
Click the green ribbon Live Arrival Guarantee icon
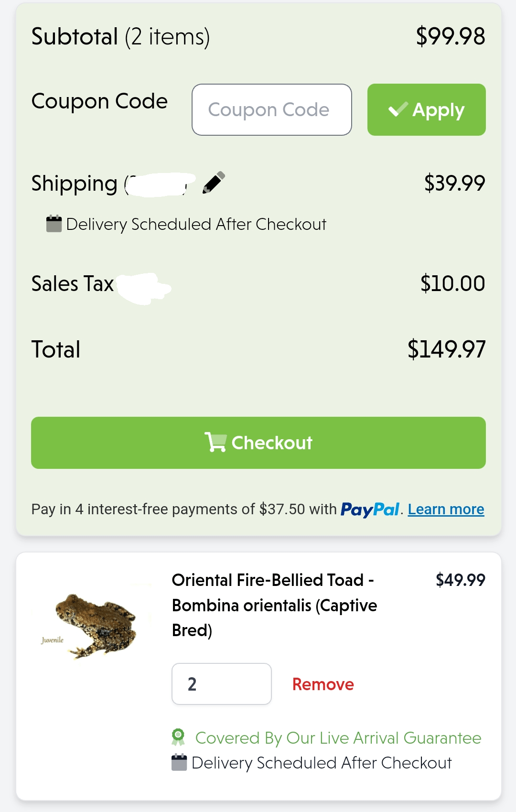[179, 737]
